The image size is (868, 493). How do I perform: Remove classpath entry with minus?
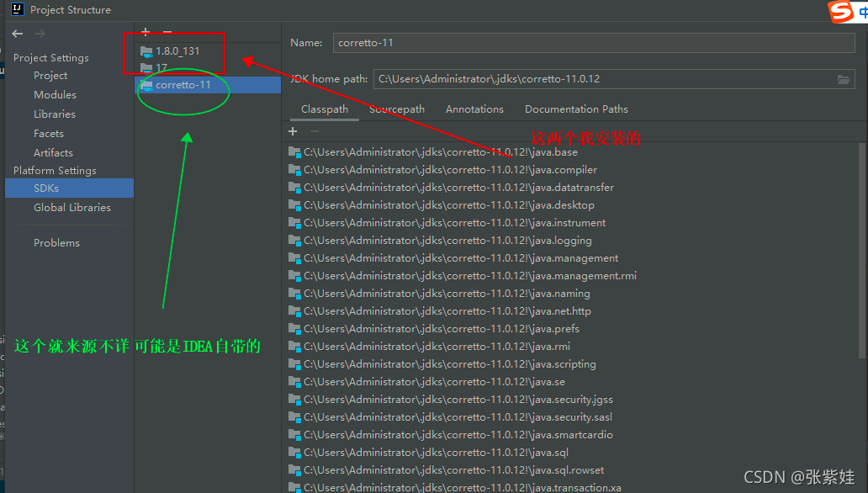(x=315, y=131)
